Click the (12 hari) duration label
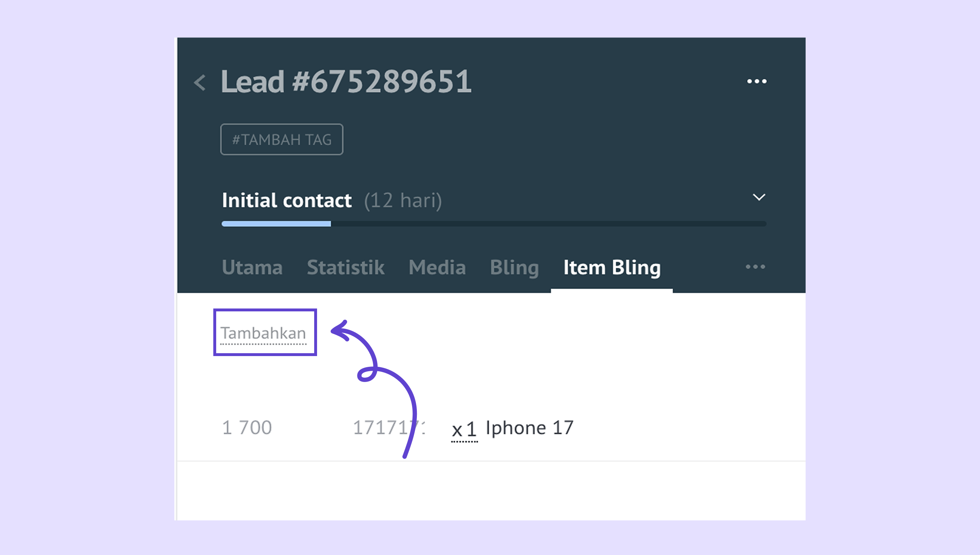 pyautogui.click(x=403, y=200)
